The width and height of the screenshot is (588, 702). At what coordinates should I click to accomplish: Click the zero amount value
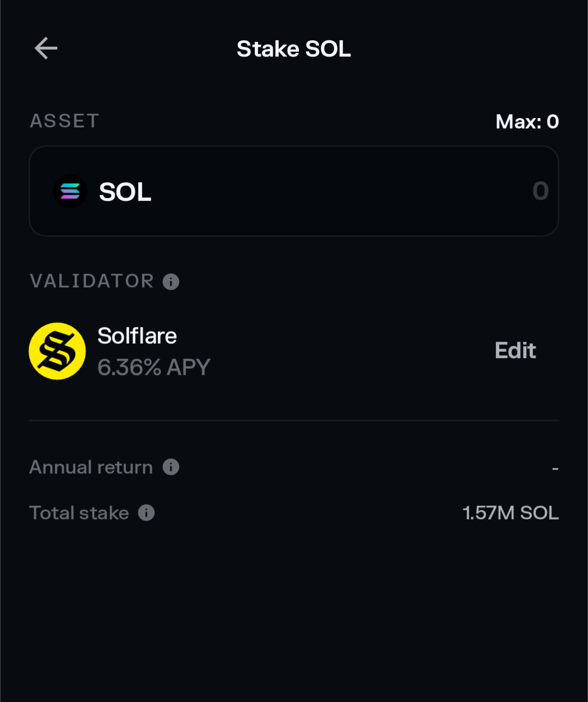pyautogui.click(x=540, y=191)
